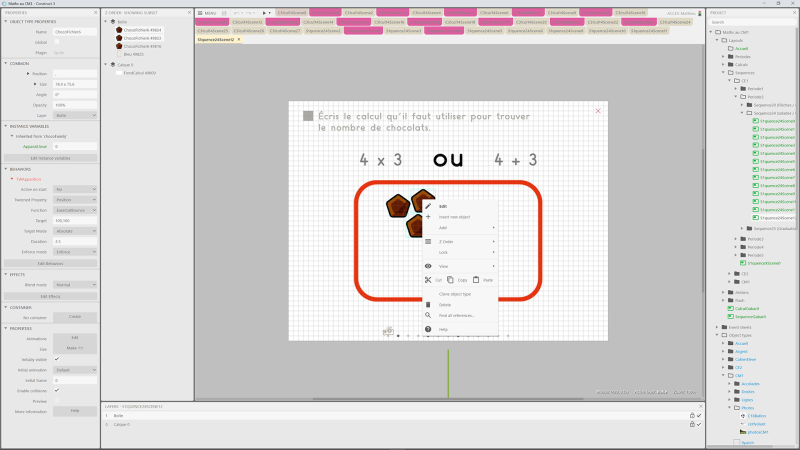
Task: Toggle the Initially visible checkbox
Action: (x=57, y=359)
